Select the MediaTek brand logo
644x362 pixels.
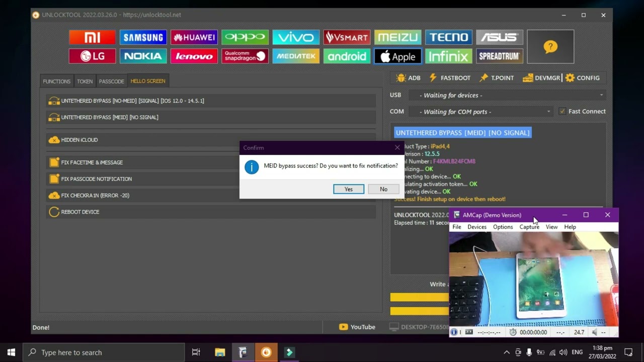[296, 56]
